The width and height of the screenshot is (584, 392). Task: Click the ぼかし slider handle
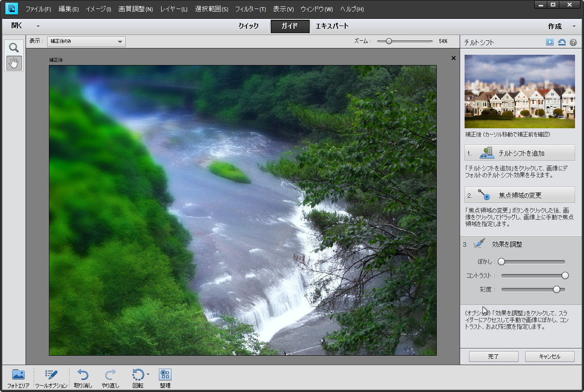pyautogui.click(x=501, y=261)
